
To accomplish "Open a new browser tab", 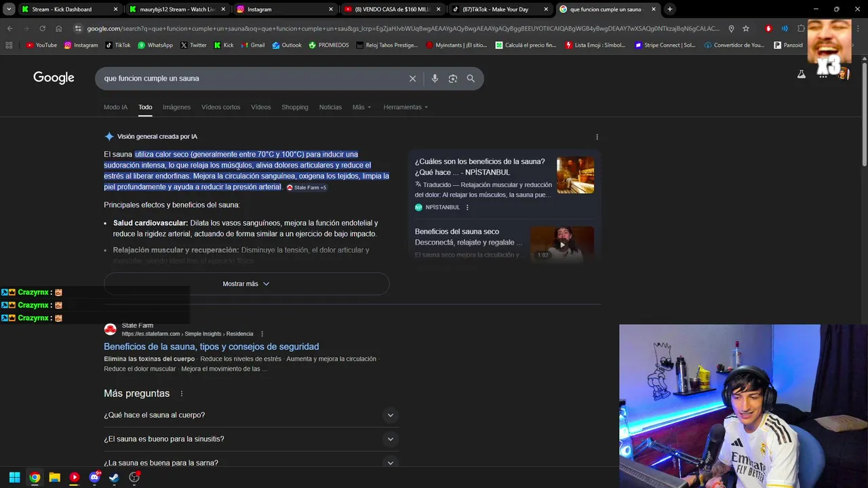I will tap(670, 9).
